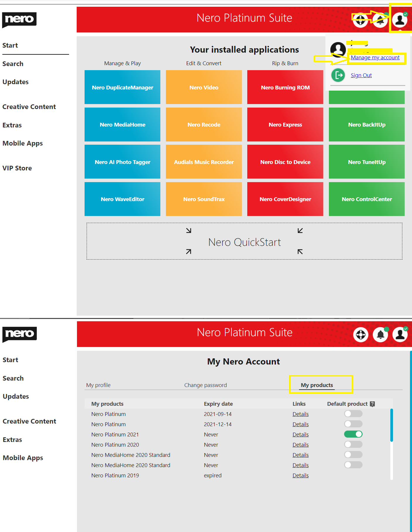The height and width of the screenshot is (532, 412).
Task: Click bottom-right arrow of Nero QuickStart
Action: (x=300, y=251)
